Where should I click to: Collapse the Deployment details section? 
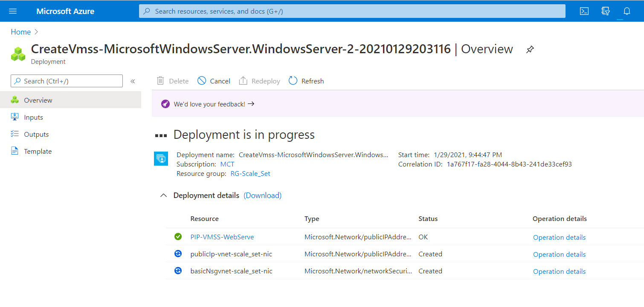coord(163,195)
